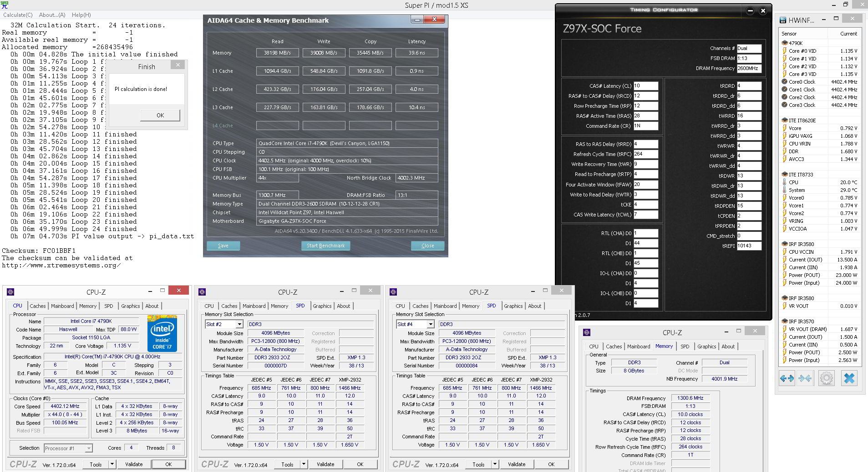
Task: Click OK in the Finish dialog
Action: click(x=160, y=115)
